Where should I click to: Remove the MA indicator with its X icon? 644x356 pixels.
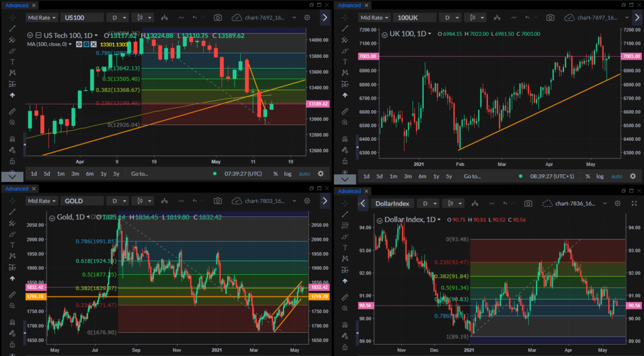[94, 45]
